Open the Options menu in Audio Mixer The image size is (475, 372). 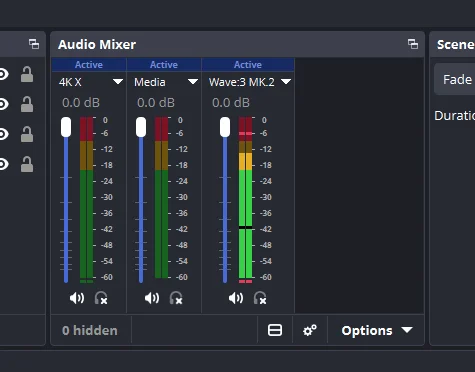click(x=377, y=330)
